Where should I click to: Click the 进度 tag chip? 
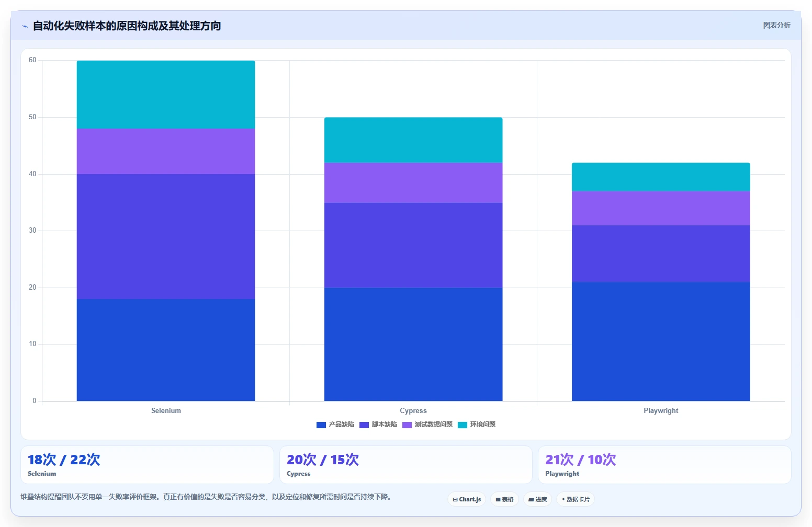click(x=537, y=499)
